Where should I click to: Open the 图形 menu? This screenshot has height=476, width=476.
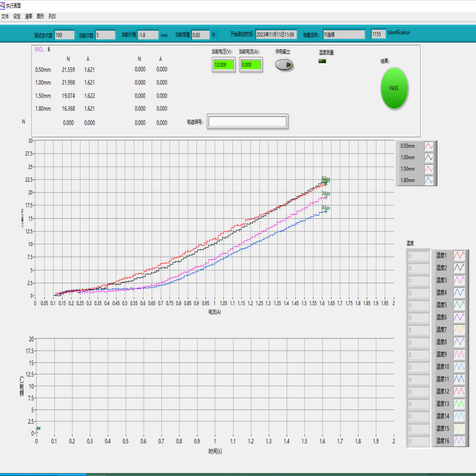coord(40,17)
